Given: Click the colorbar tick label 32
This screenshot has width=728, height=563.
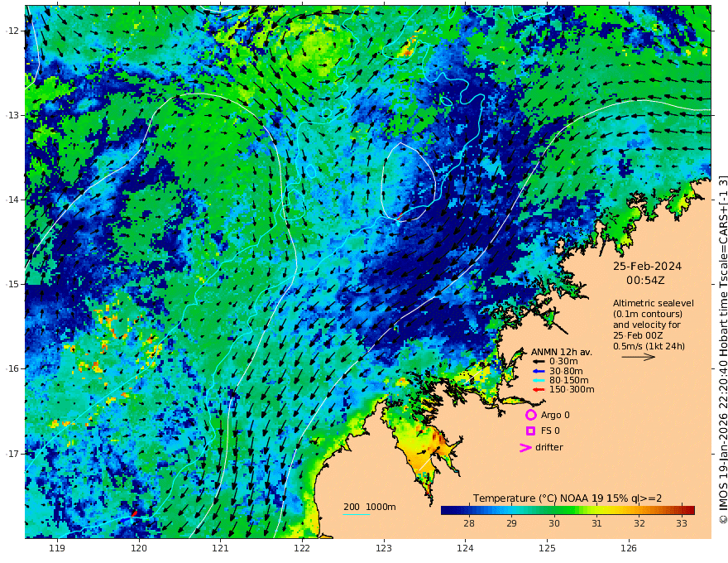Looking at the screenshot, I should click(x=639, y=523).
